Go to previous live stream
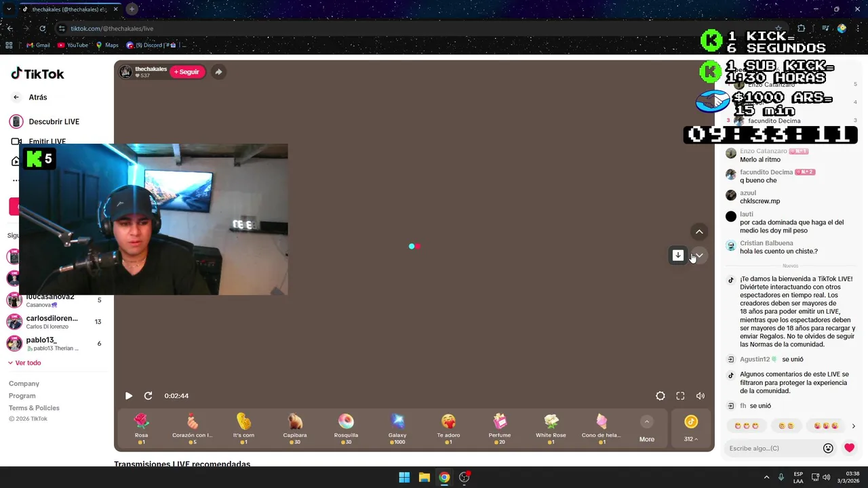Image resolution: width=868 pixels, height=488 pixels. pyautogui.click(x=699, y=232)
